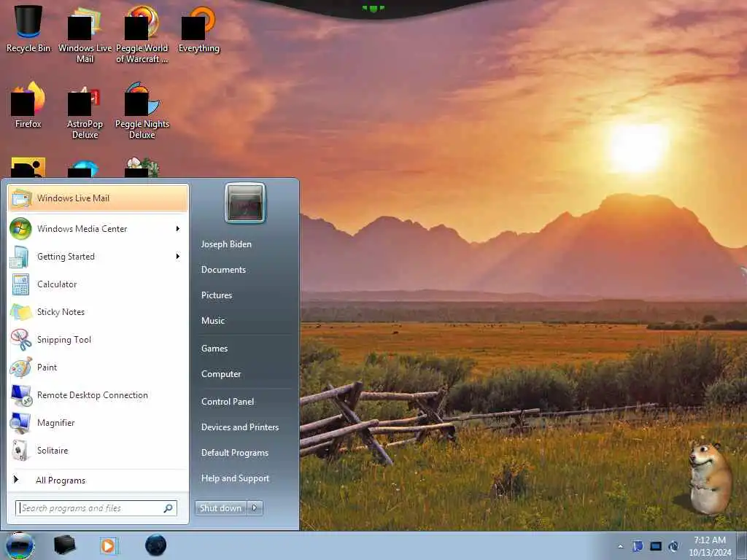This screenshot has height=560, width=747.
Task: Open Music from Start menu
Action: point(213,321)
